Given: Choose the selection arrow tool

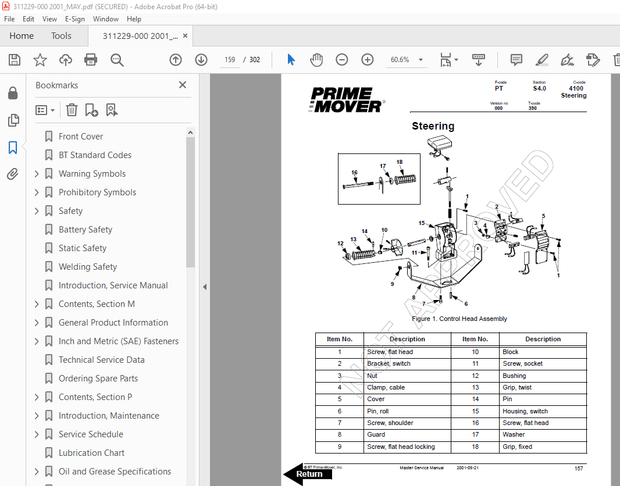Looking at the screenshot, I should (x=291, y=60).
